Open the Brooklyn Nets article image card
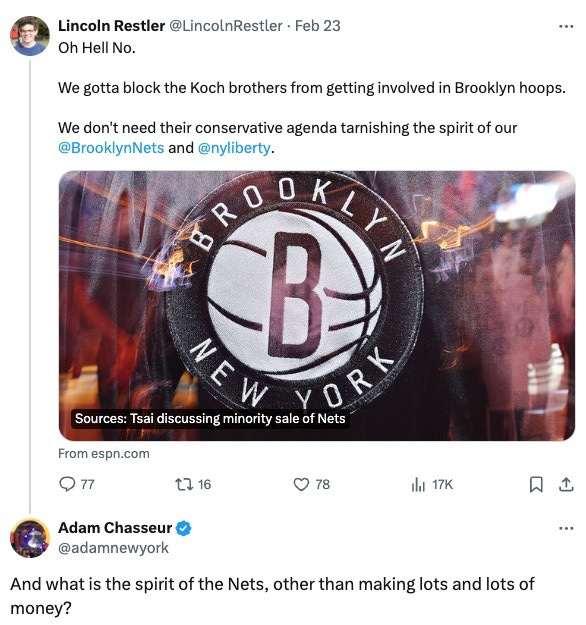Image resolution: width=586 pixels, height=625 pixels. click(x=317, y=306)
